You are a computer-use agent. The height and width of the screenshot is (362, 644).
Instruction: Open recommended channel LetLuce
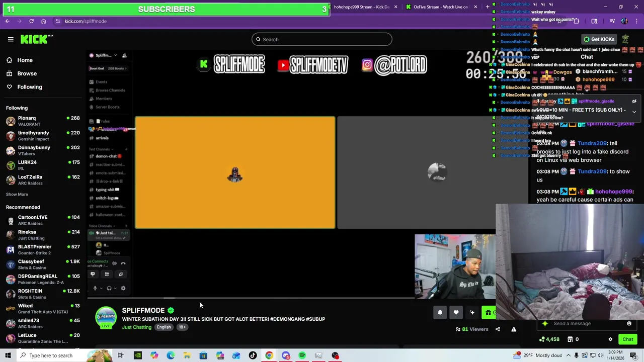click(43, 338)
